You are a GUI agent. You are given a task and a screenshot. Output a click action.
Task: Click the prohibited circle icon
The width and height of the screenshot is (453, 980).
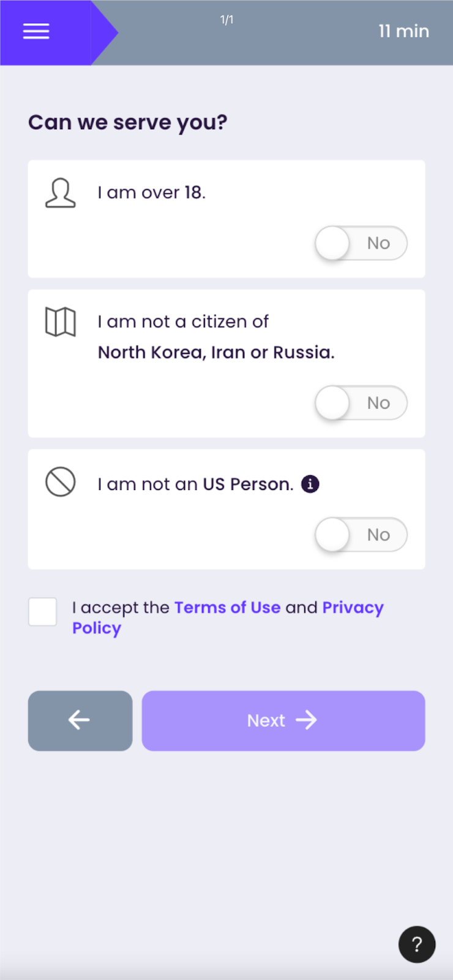[61, 482]
